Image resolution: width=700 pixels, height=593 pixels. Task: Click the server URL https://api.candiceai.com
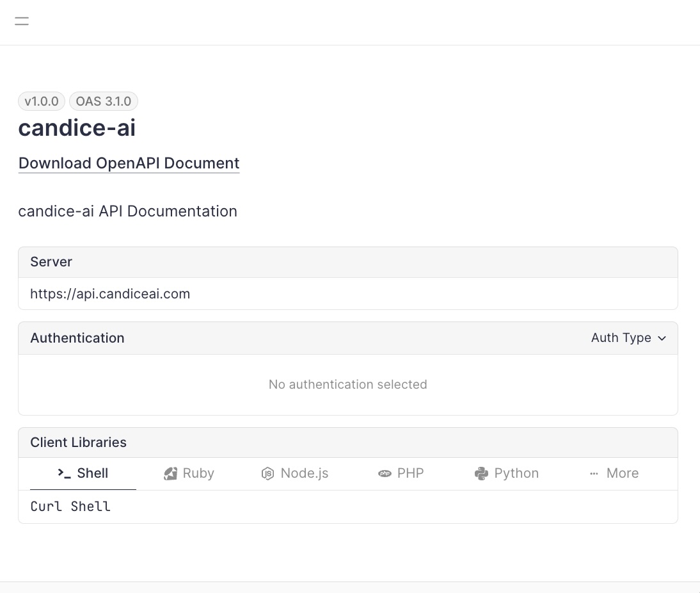[110, 293]
